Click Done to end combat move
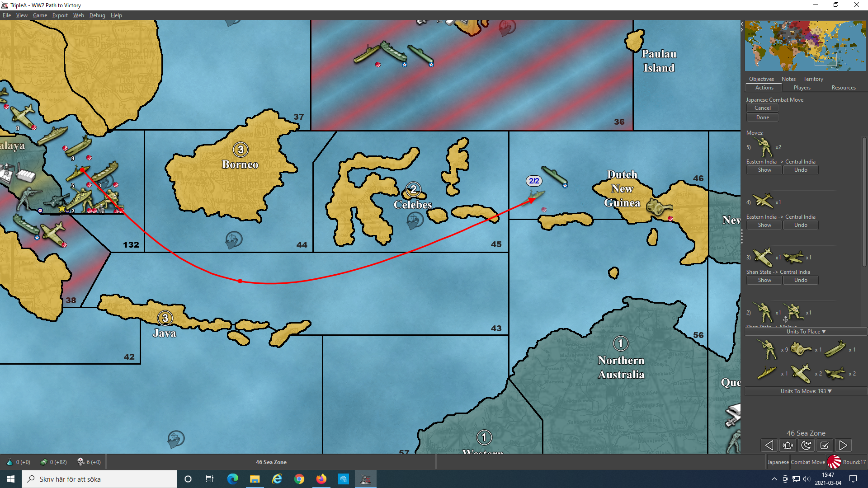 coord(763,117)
